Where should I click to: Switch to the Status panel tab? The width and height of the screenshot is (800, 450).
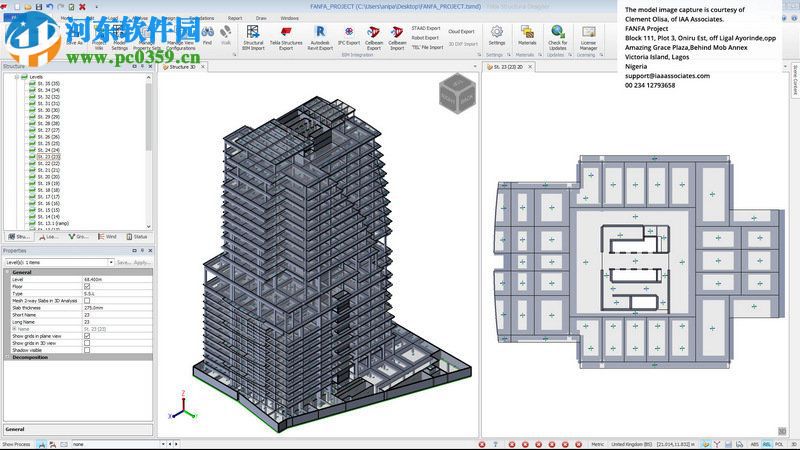[x=137, y=237]
